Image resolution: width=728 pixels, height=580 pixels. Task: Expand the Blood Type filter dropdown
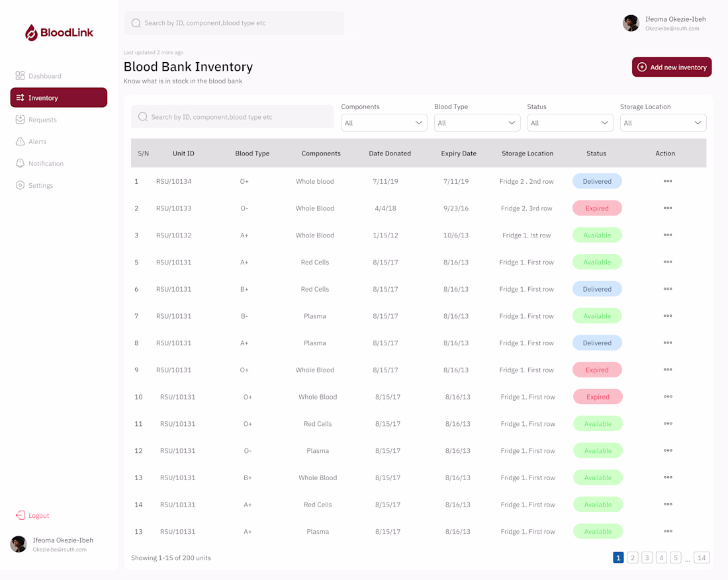click(x=477, y=122)
